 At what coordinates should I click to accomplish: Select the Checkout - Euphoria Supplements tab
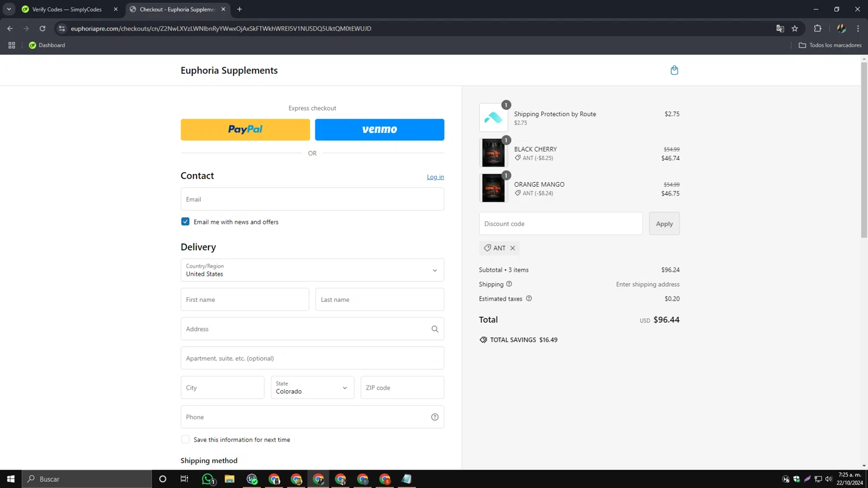(178, 9)
